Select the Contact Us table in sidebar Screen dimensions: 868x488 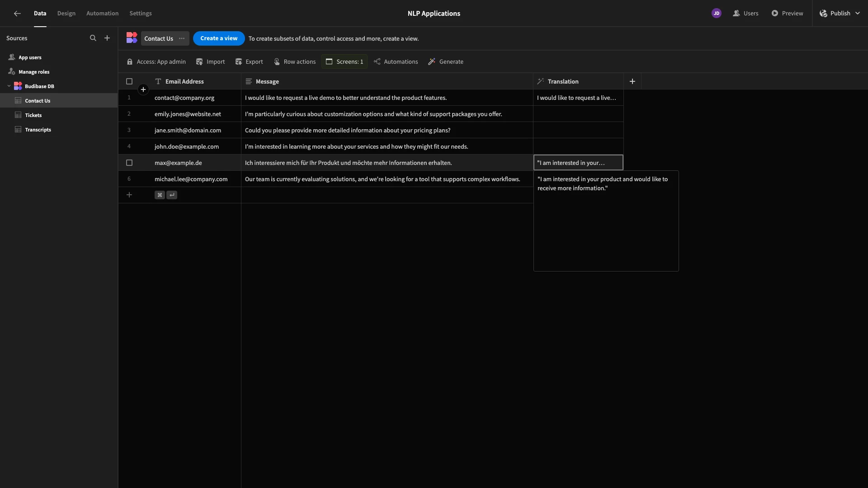pyautogui.click(x=59, y=101)
